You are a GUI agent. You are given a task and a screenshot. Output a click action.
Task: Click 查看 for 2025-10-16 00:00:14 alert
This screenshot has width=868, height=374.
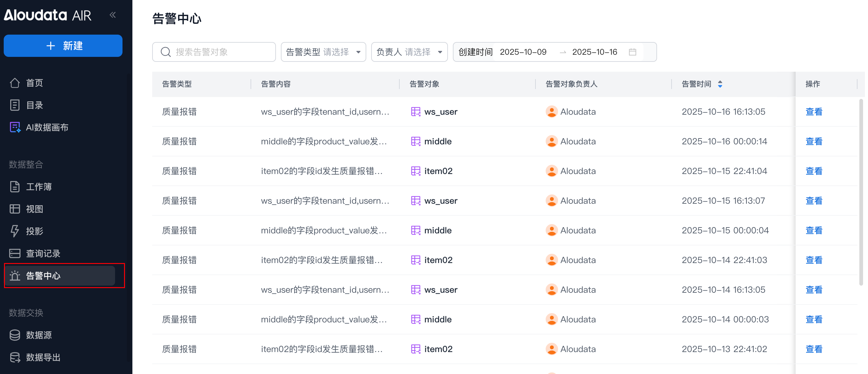tap(814, 141)
